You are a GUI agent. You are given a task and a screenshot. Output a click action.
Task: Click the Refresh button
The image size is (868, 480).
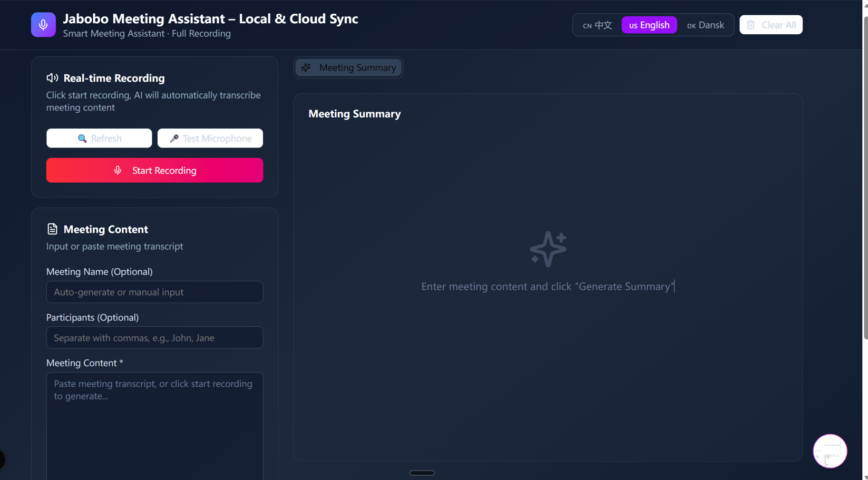[x=99, y=138]
